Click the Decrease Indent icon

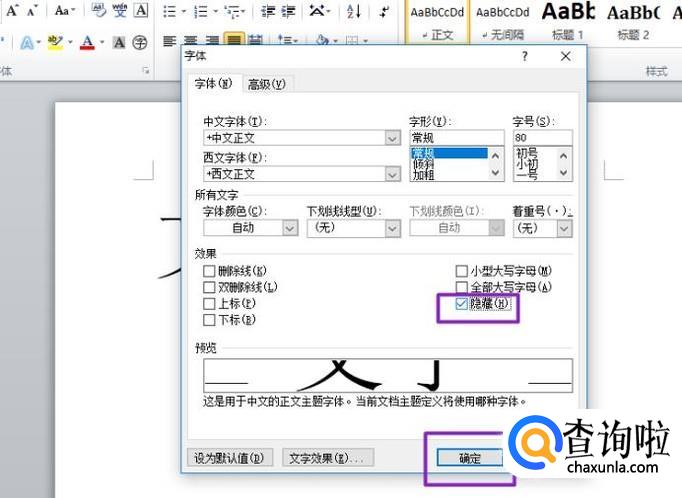pos(267,11)
